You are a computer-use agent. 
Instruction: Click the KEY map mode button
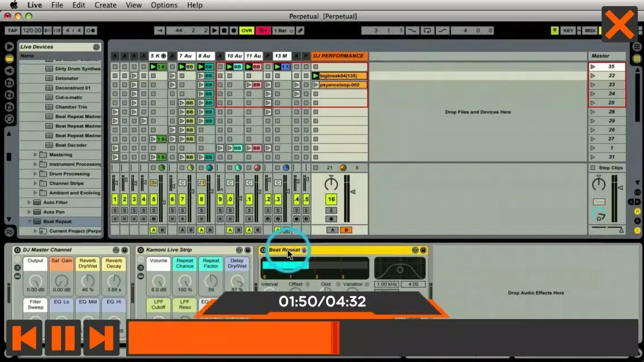click(568, 31)
